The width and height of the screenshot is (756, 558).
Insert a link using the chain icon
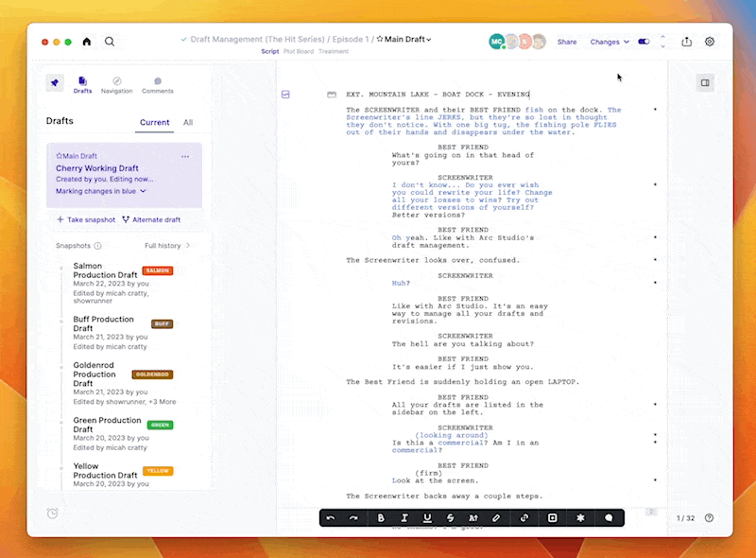click(x=524, y=517)
